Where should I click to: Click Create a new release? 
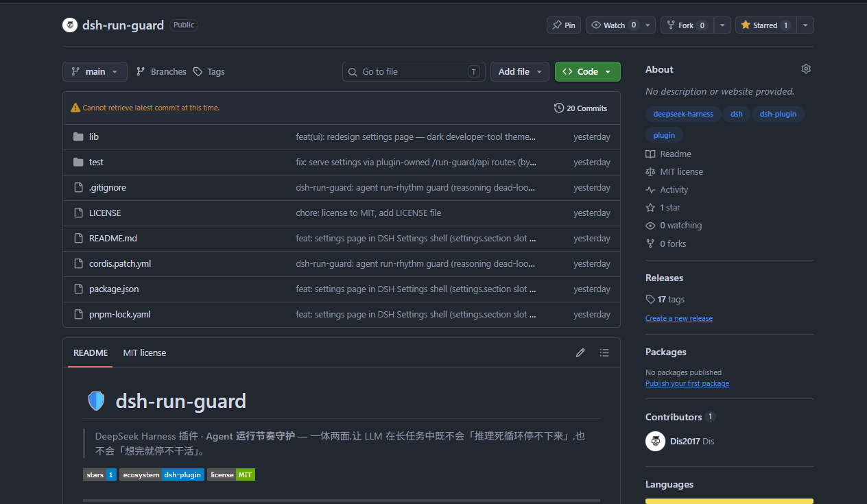point(679,318)
